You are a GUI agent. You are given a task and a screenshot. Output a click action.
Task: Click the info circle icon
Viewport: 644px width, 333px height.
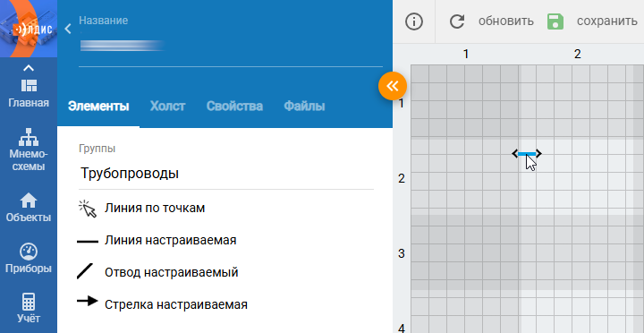[x=414, y=21]
